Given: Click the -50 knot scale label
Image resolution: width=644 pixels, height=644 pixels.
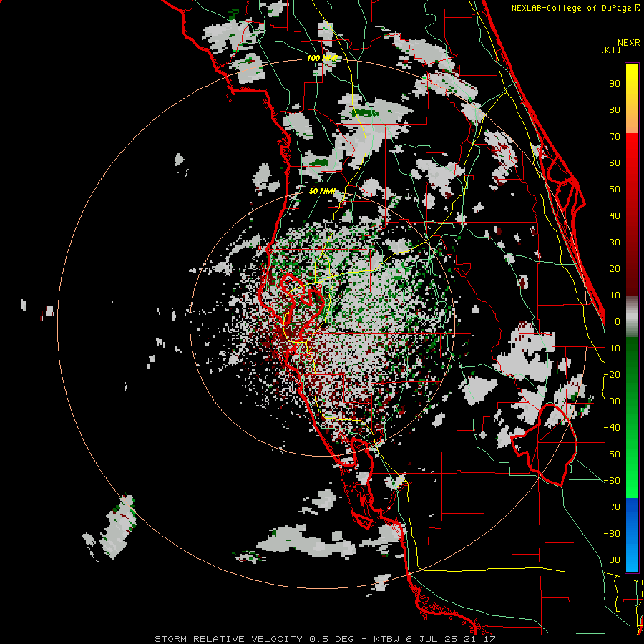Looking at the screenshot, I should (613, 454).
